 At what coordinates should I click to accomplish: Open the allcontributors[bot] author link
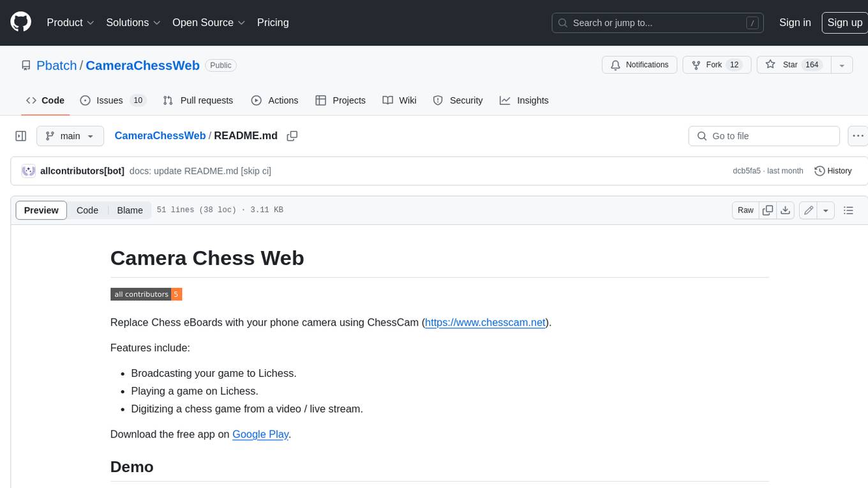(x=82, y=171)
